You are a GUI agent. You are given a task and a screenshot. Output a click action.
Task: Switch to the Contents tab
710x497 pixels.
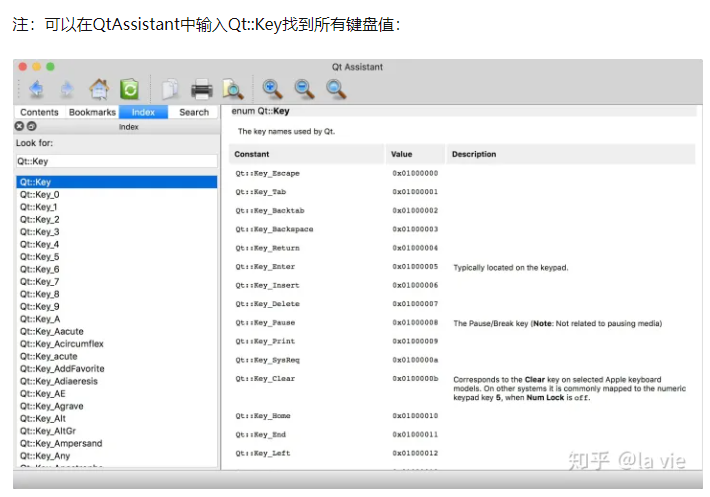coord(39,112)
